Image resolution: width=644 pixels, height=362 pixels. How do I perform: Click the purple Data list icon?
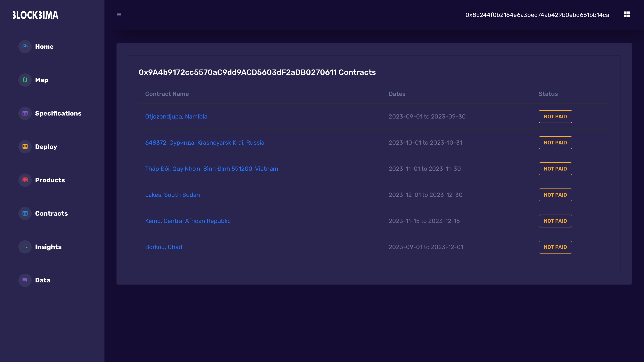(x=25, y=280)
